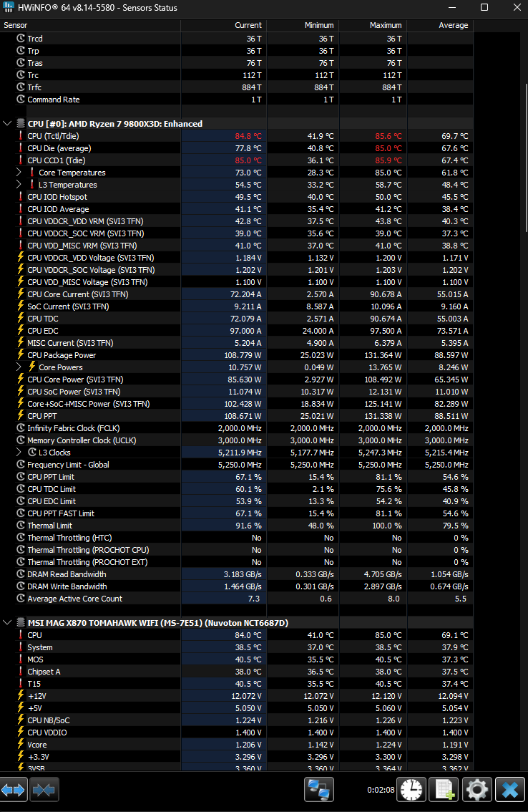Click the 131.364 W maximum package power value
528x812 pixels.
tap(383, 354)
